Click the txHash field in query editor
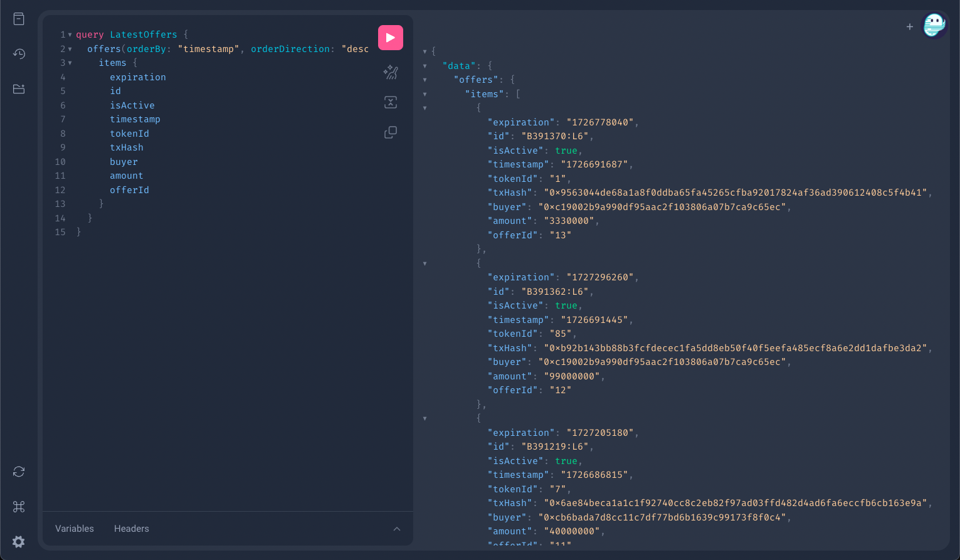This screenshot has width=960, height=560. [127, 147]
